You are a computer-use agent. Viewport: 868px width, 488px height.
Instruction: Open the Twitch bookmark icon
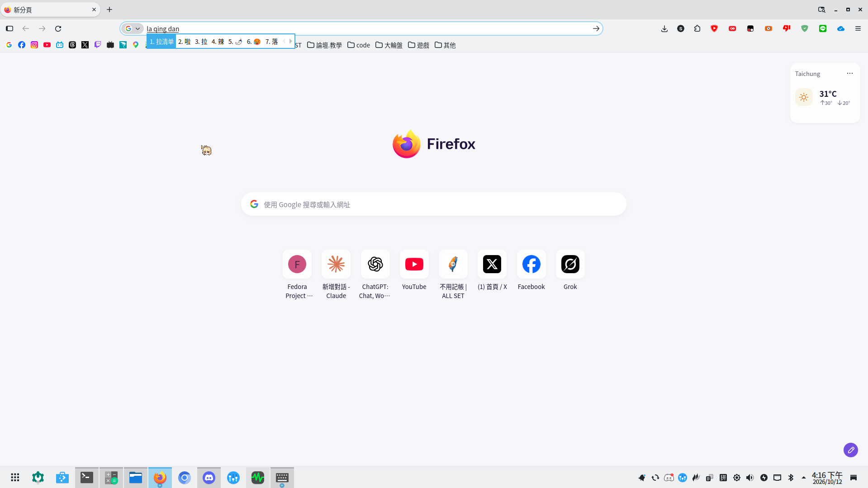(98, 45)
